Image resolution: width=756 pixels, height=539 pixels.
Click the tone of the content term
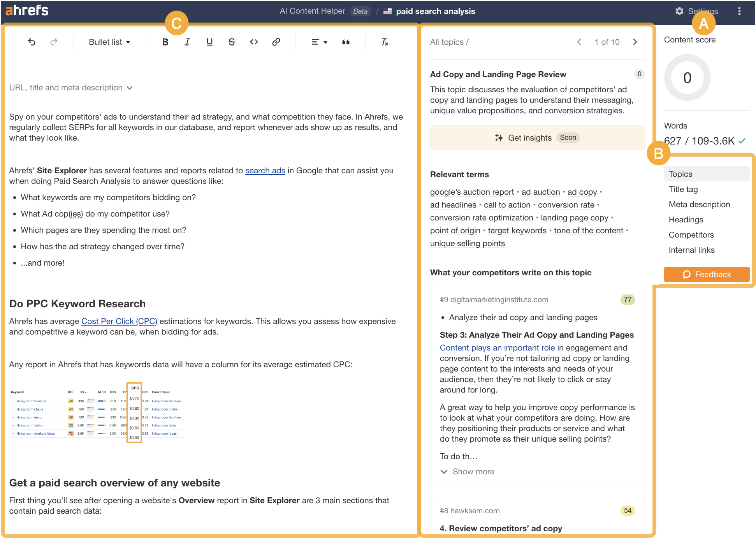[x=589, y=231]
